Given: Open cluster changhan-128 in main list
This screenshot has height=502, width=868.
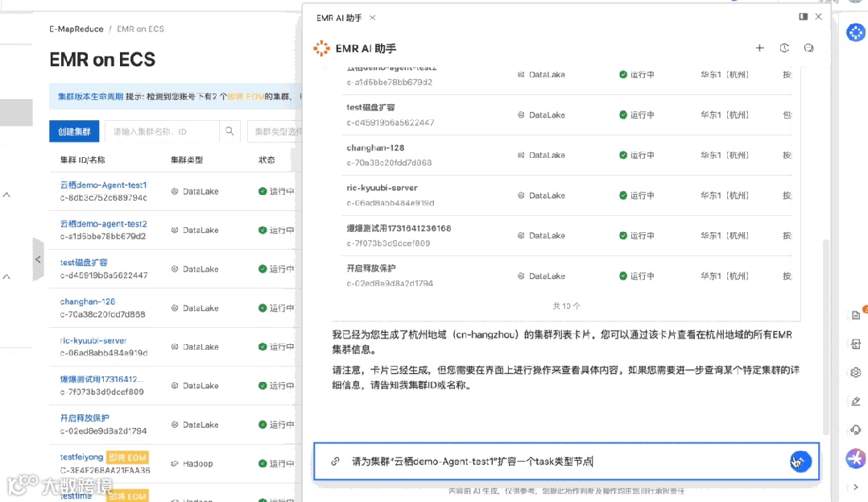Looking at the screenshot, I should pos(88,301).
